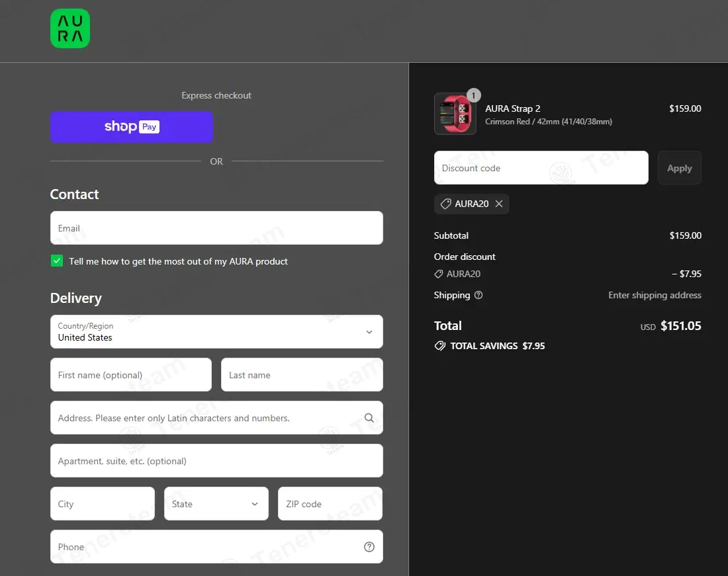
Task: Click the ZIP code field
Action: (330, 504)
